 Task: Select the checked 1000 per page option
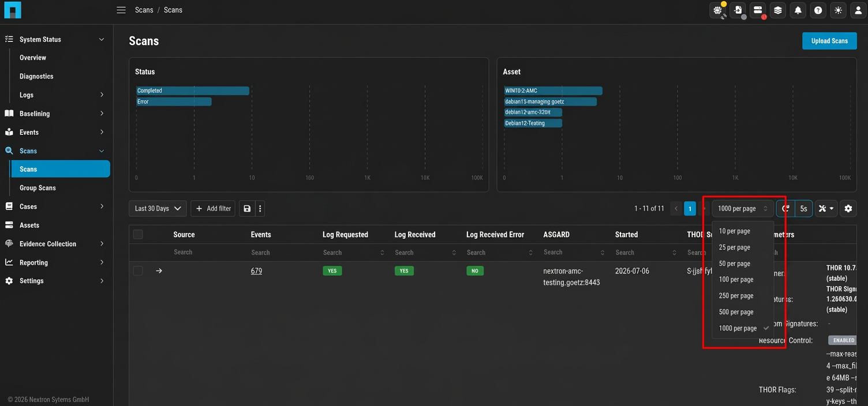click(743, 328)
